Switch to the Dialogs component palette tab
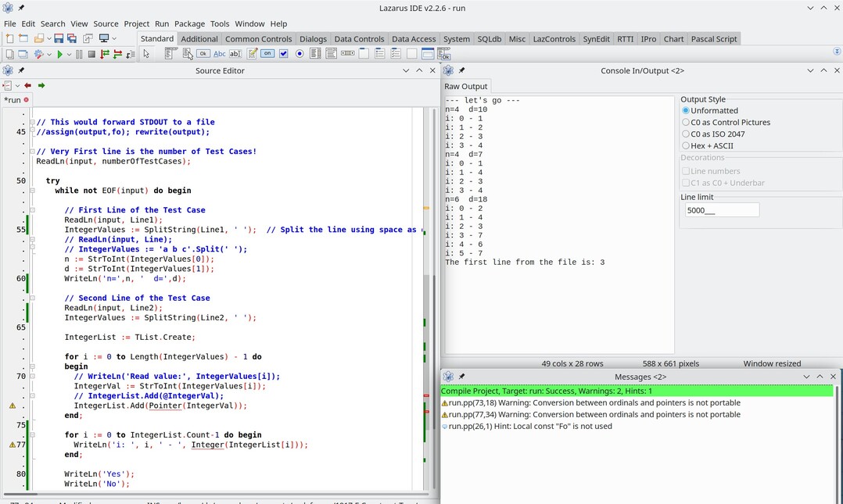843x504 pixels. point(313,38)
